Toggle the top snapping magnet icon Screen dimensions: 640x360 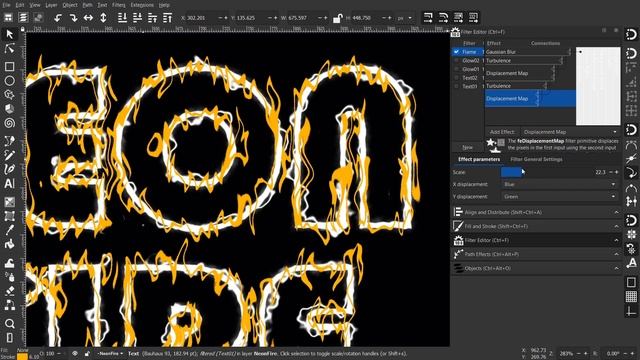point(631,34)
